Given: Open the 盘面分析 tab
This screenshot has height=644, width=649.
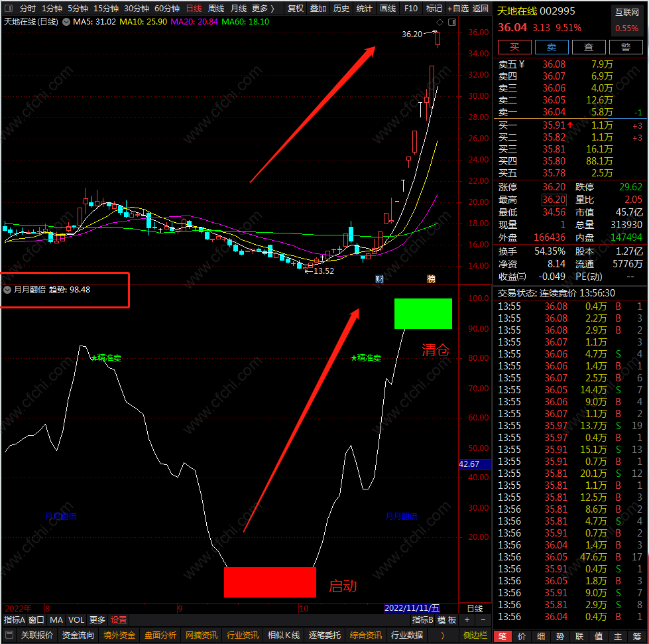Looking at the screenshot, I should [160, 635].
